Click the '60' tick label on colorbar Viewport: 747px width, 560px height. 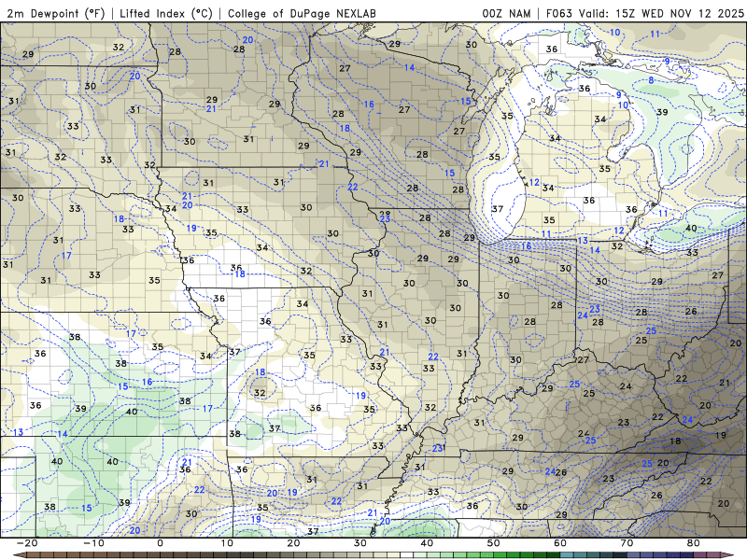[x=560, y=543]
